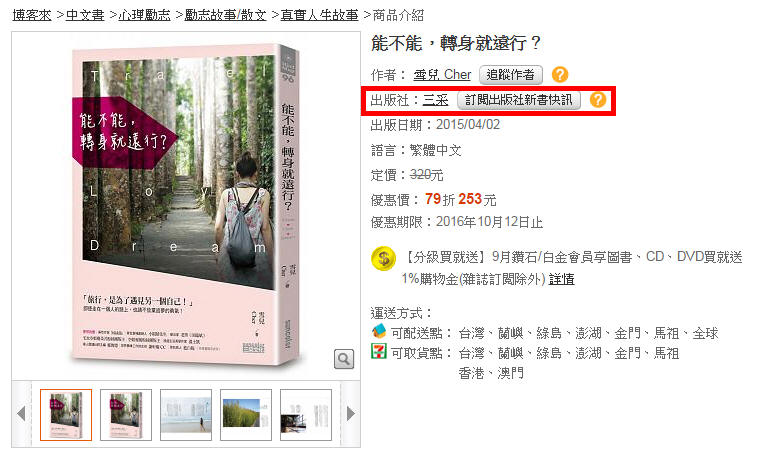Go to 博客來 breadcrumb home

[32, 15]
